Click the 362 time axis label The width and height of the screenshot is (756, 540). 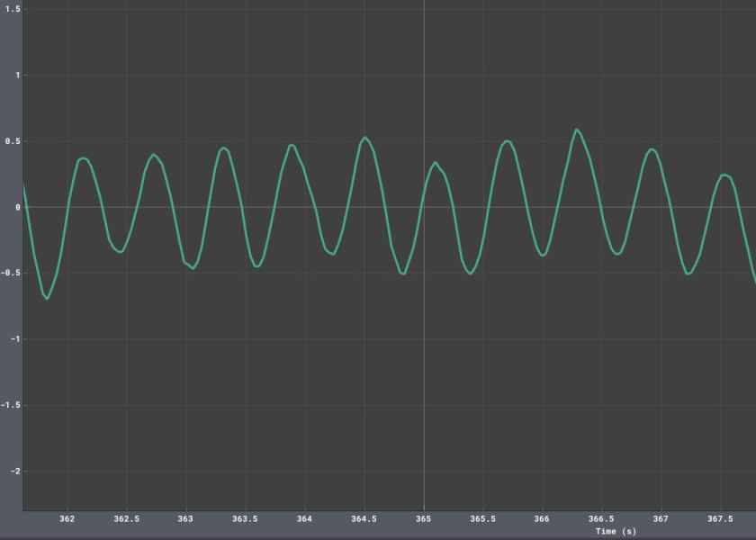[x=67, y=518]
